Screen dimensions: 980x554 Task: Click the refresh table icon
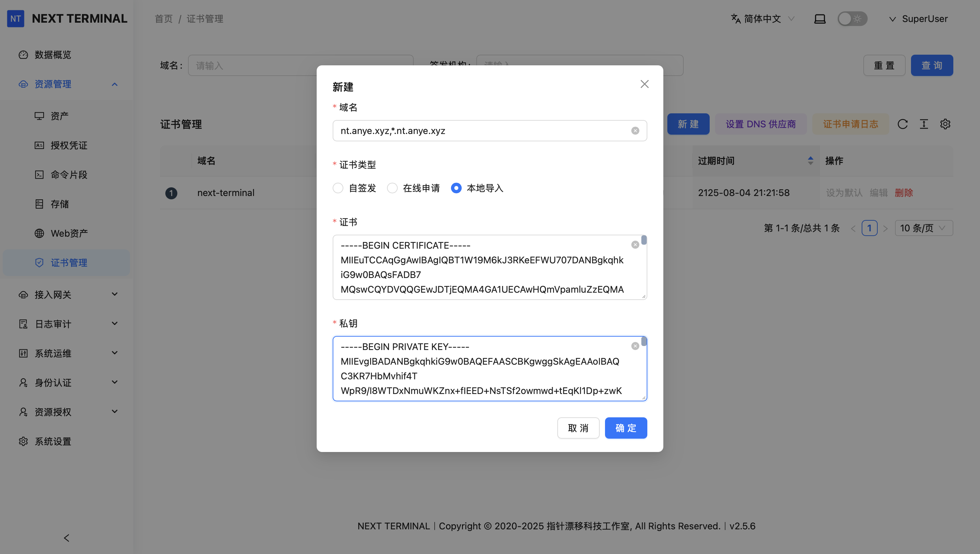pos(902,124)
